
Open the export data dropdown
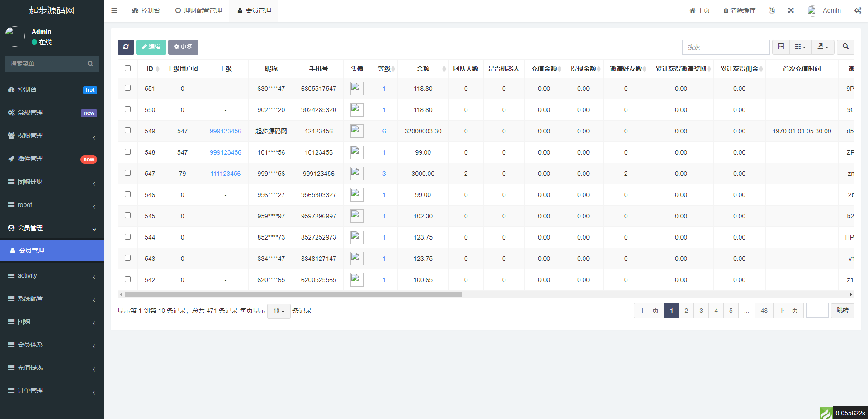pos(823,47)
